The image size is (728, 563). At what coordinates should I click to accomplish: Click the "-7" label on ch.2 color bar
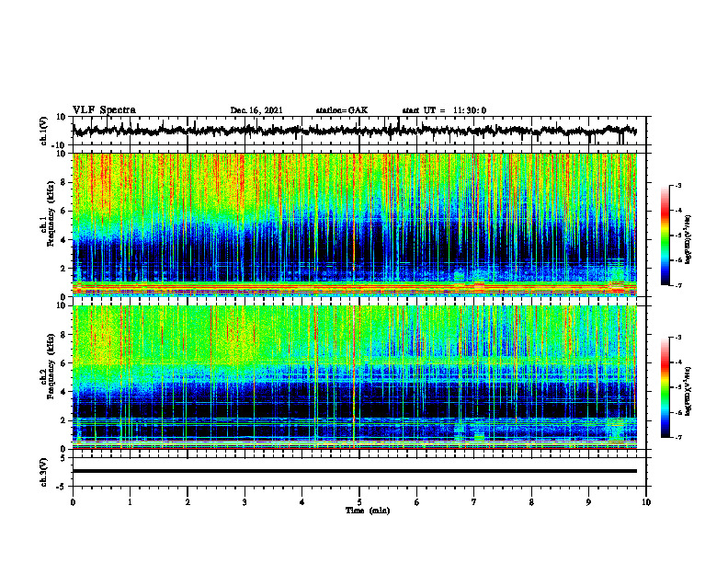coord(677,437)
